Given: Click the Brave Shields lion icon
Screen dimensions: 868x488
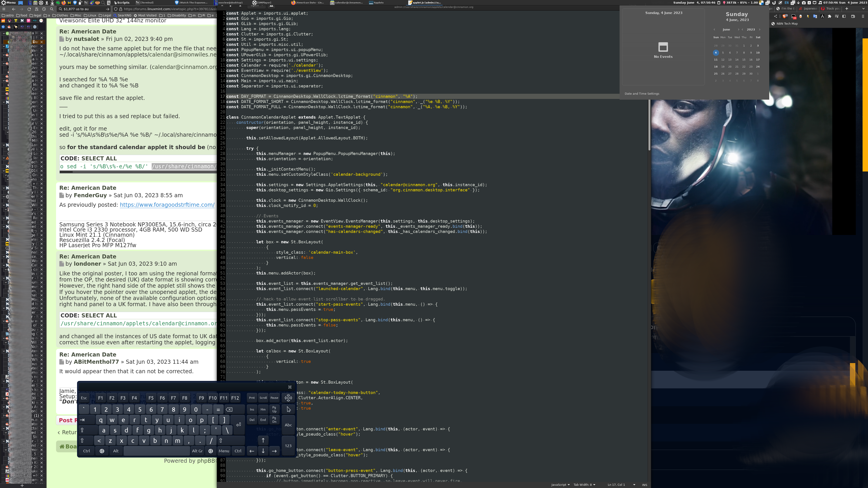Looking at the screenshot, I should (x=784, y=16).
